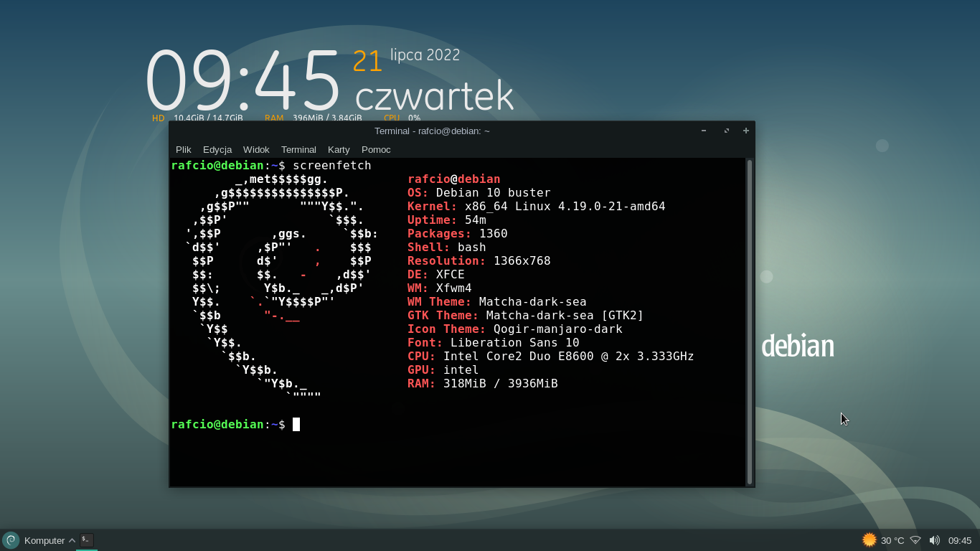Click the large 09:45 desktop clock

[242, 79]
